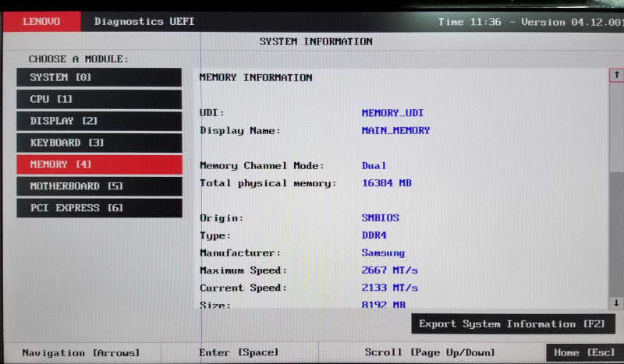
Task: Click the Total physical memory label
Action: pos(268,183)
